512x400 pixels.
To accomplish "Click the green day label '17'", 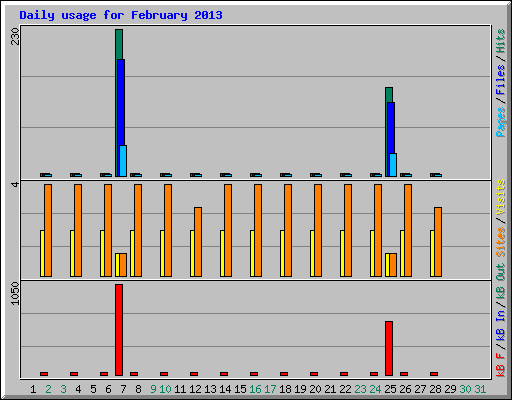I will click(270, 389).
